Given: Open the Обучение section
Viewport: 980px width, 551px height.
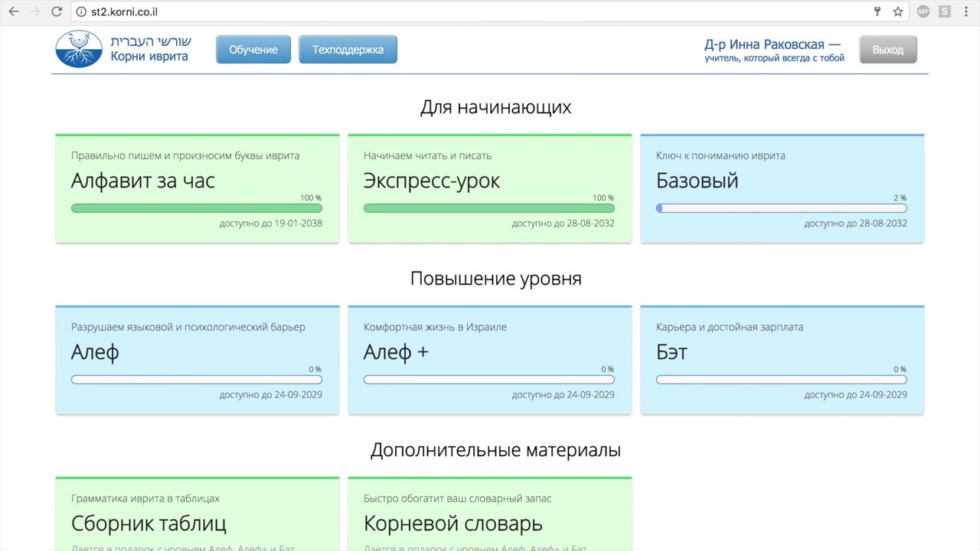Looking at the screenshot, I should (253, 50).
